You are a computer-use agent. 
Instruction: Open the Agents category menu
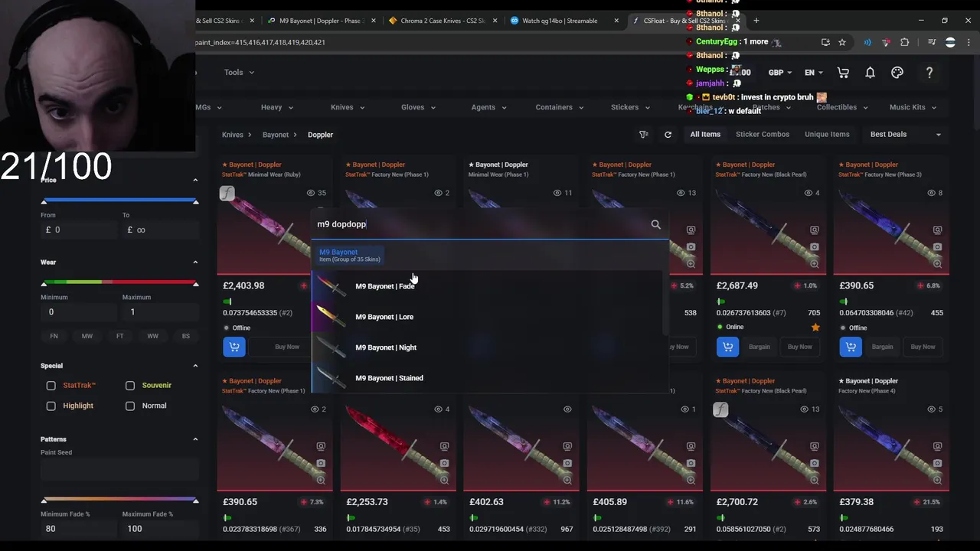(488, 107)
